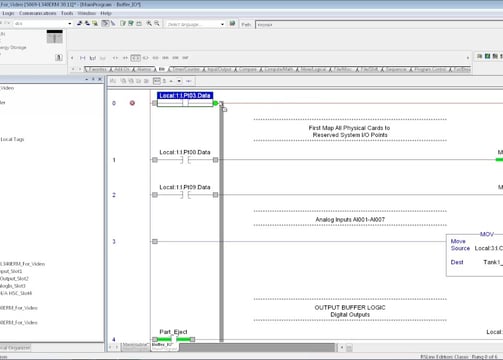Viewport: 503px width, 360px height.
Task: Click the first icon in the ladder editor toolbar
Action: [x=113, y=81]
